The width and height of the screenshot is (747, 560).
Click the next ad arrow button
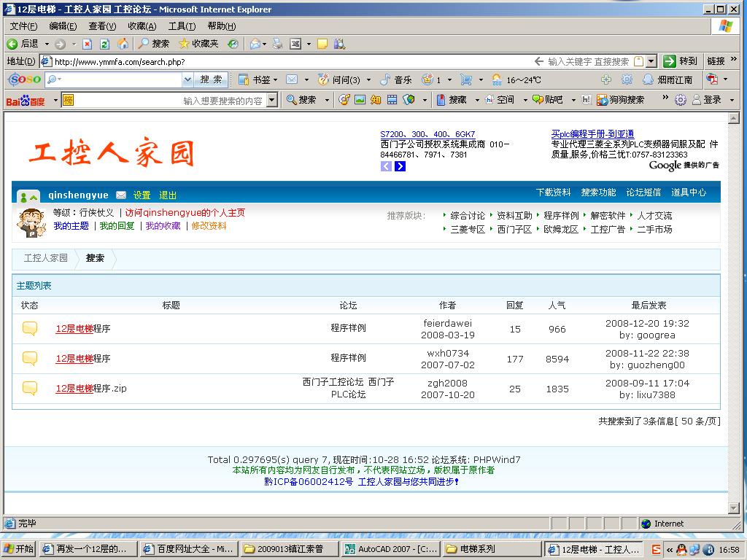click(x=400, y=166)
